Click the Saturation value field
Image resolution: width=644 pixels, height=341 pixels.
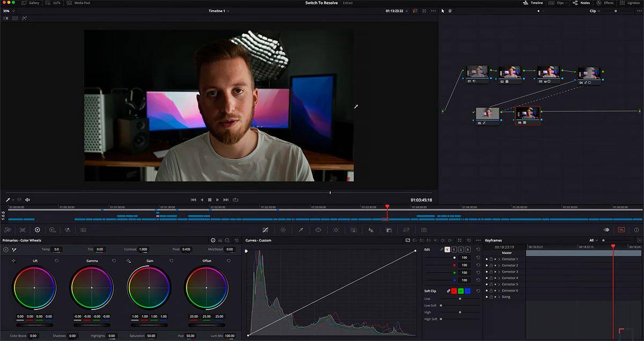152,336
